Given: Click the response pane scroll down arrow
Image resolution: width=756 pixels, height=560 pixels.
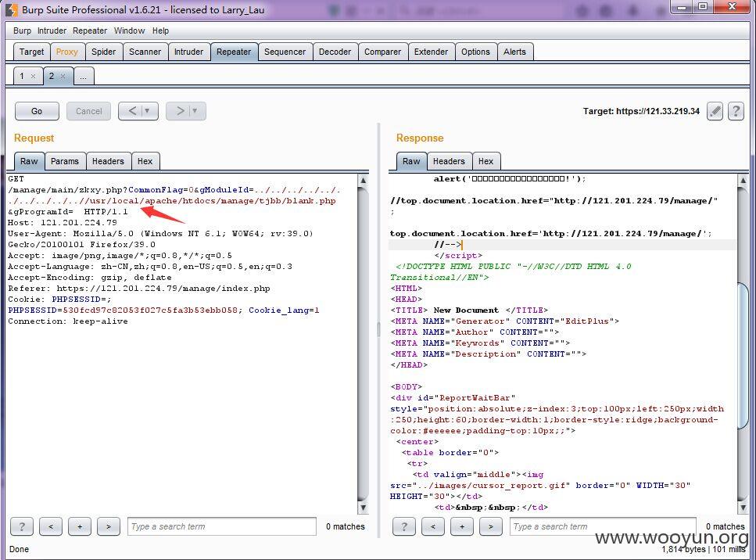Looking at the screenshot, I should (743, 508).
